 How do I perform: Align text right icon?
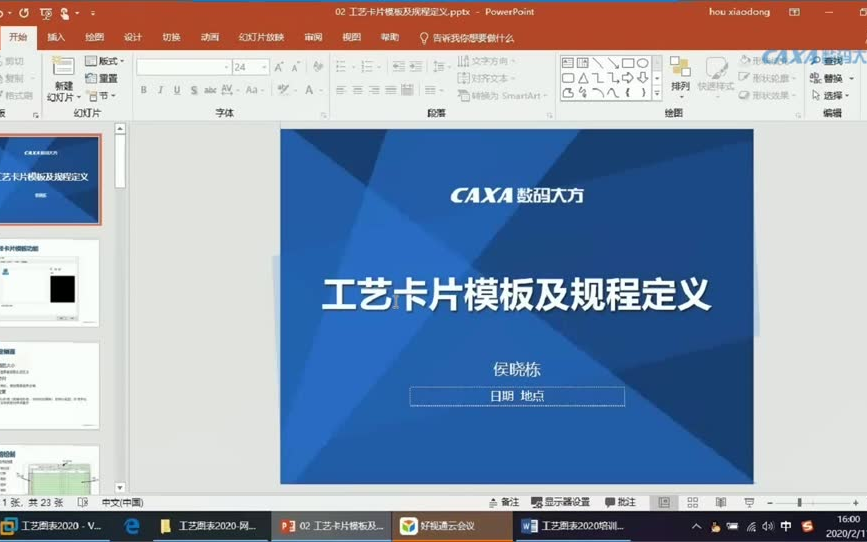click(x=374, y=90)
